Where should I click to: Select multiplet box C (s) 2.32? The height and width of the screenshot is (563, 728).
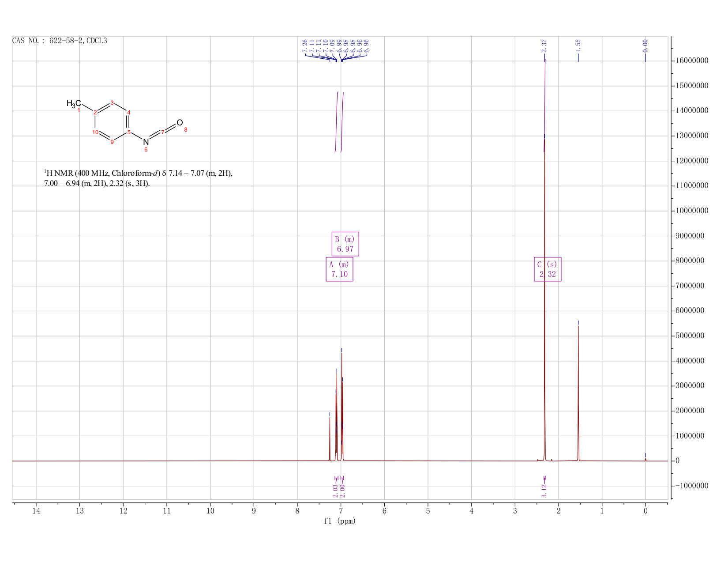pyautogui.click(x=548, y=269)
